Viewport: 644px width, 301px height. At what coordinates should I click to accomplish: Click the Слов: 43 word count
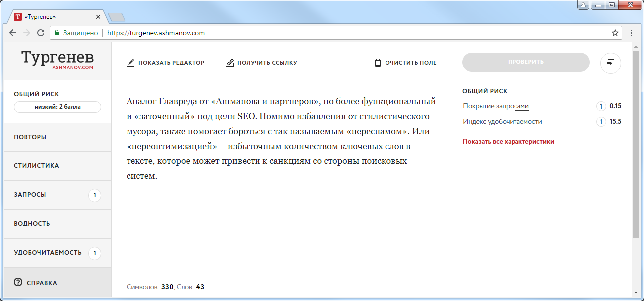point(191,287)
